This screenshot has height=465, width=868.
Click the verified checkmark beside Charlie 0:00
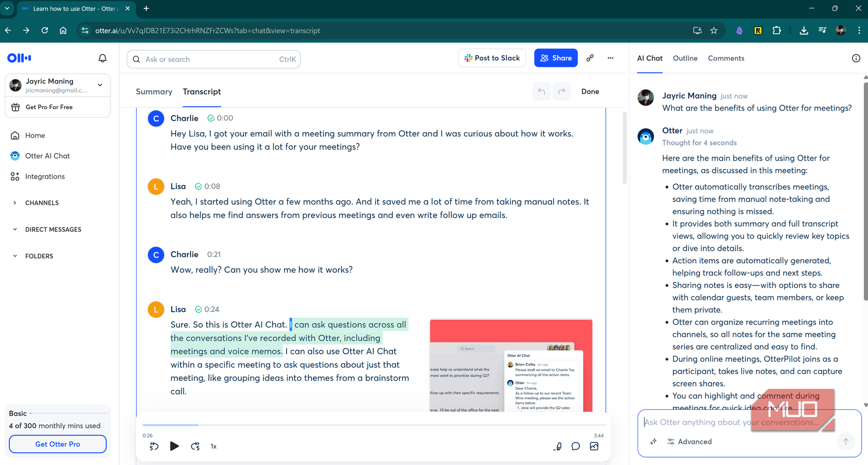211,118
